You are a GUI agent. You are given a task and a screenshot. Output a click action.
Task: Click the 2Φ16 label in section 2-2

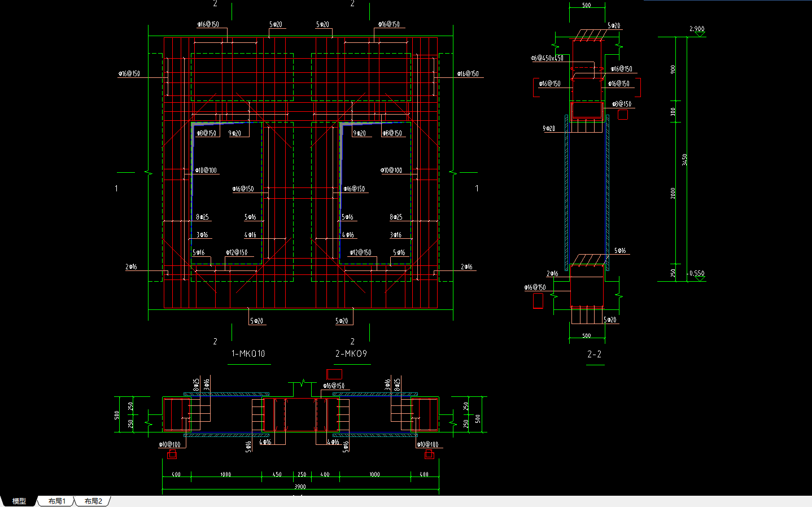[552, 273]
